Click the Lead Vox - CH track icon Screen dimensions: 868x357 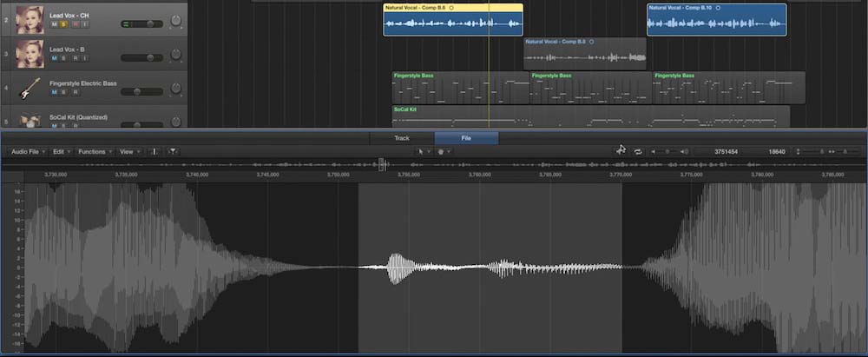pyautogui.click(x=30, y=18)
